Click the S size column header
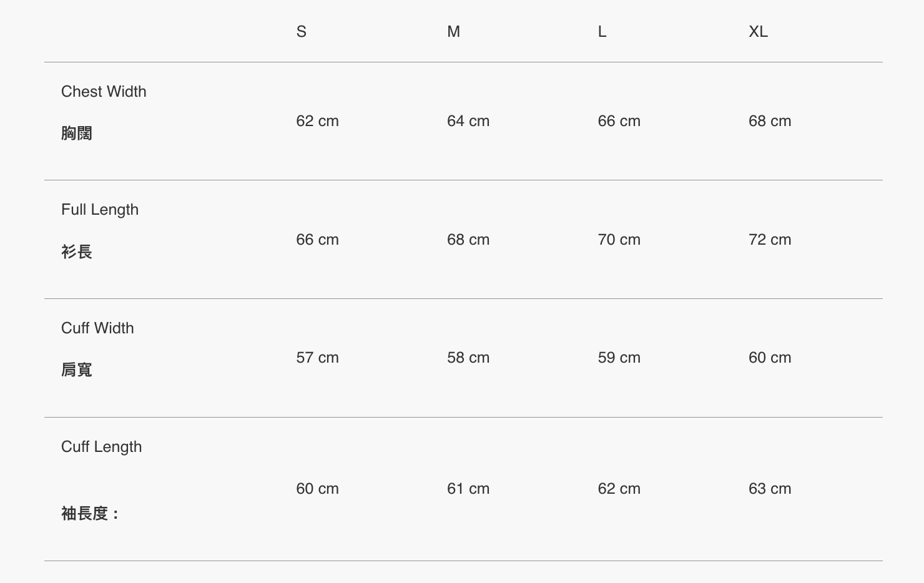The width and height of the screenshot is (924, 583). pyautogui.click(x=302, y=32)
